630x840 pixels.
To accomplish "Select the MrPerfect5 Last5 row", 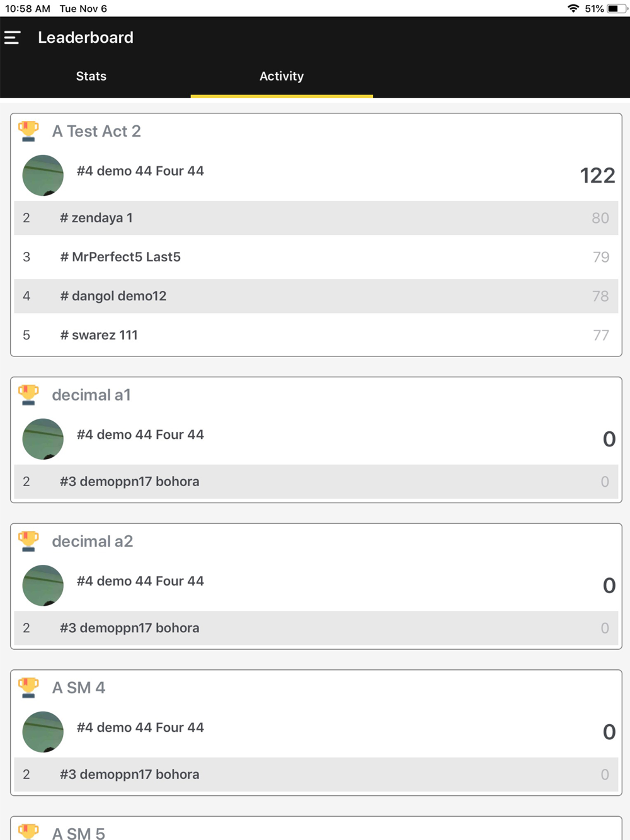I will coord(316,257).
